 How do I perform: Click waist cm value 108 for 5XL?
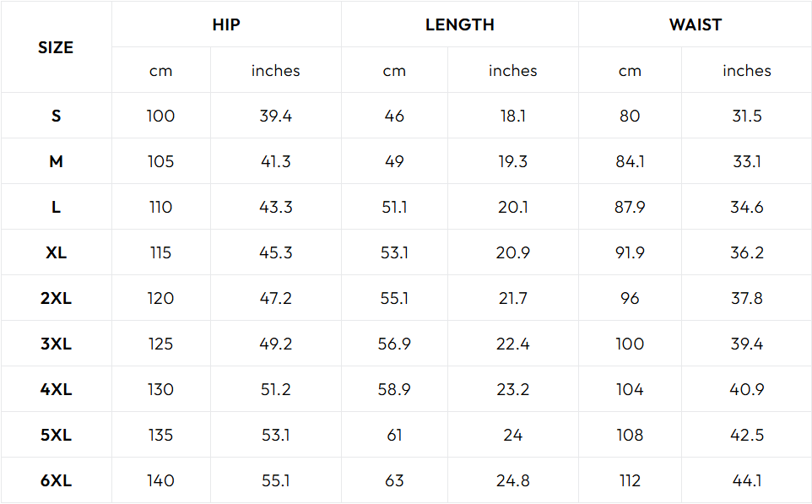click(x=630, y=435)
